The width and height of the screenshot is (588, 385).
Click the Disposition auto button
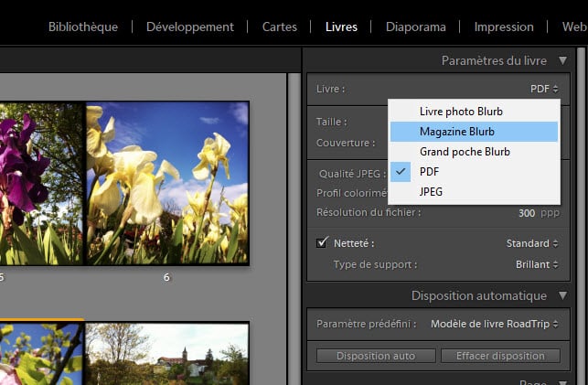(x=376, y=356)
